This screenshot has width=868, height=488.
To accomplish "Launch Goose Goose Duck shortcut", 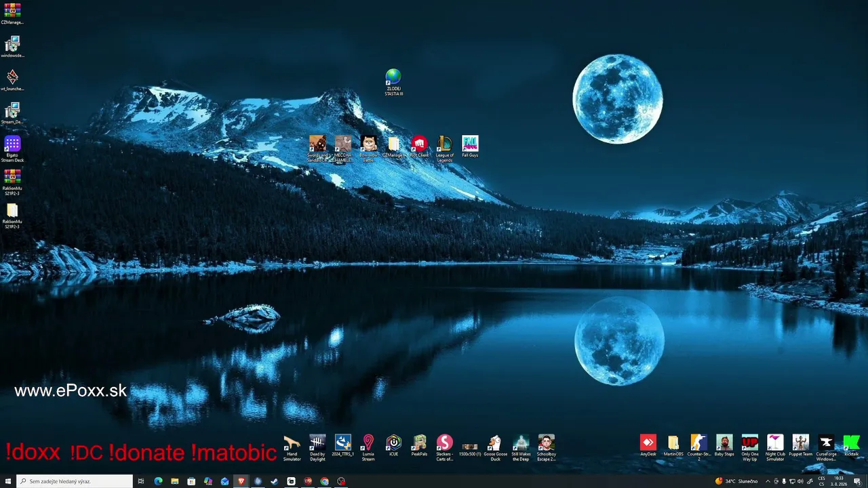I will 496,447.
